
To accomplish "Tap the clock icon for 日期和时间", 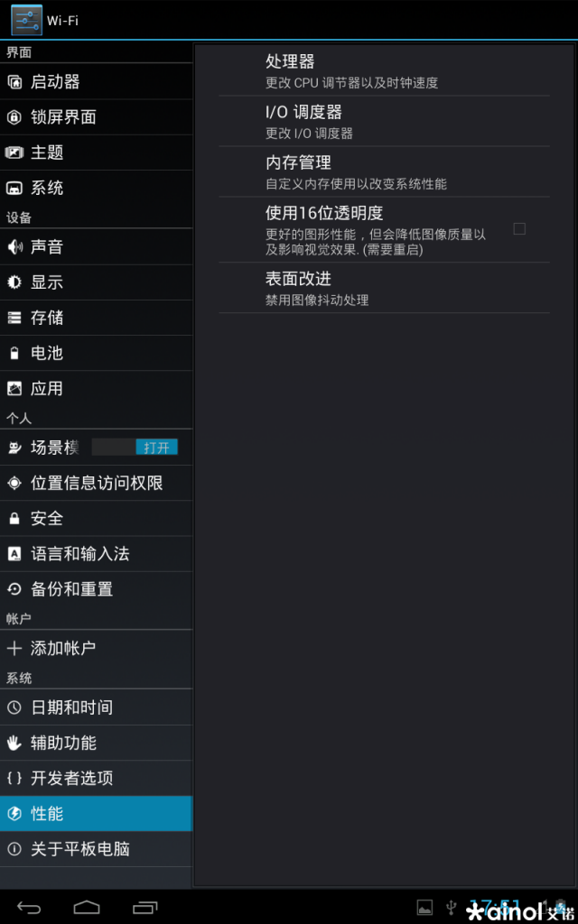I will [x=14, y=707].
